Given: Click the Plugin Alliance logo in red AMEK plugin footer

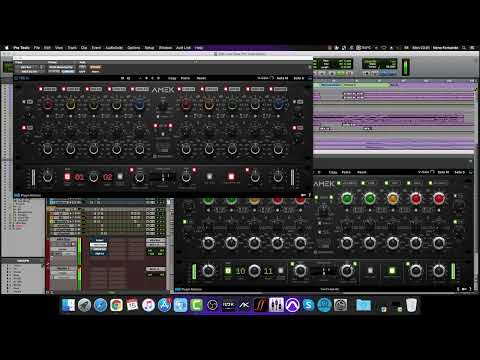Looking at the screenshot, I should coord(28,195).
